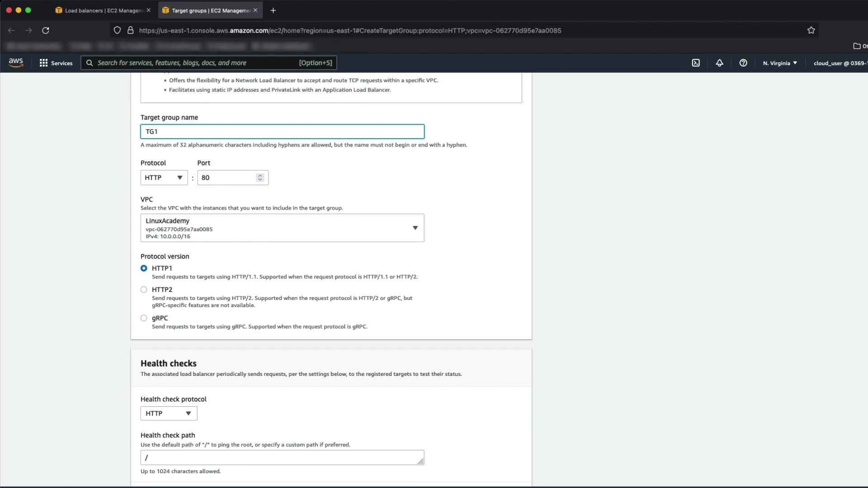This screenshot has height=488, width=868.
Task: Select gRPC protocol version
Action: 144,318
